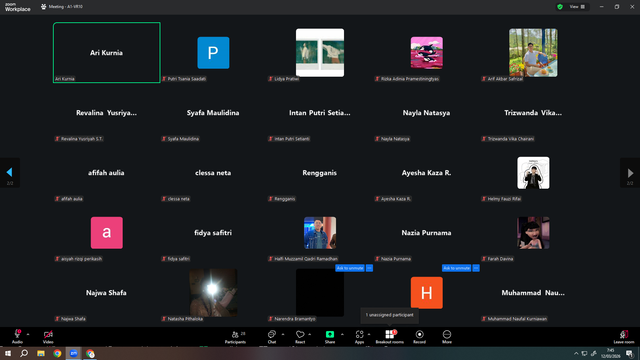Click the Zoom Workplace logo
Viewport: 640px width, 360px height.
click(x=18, y=7)
